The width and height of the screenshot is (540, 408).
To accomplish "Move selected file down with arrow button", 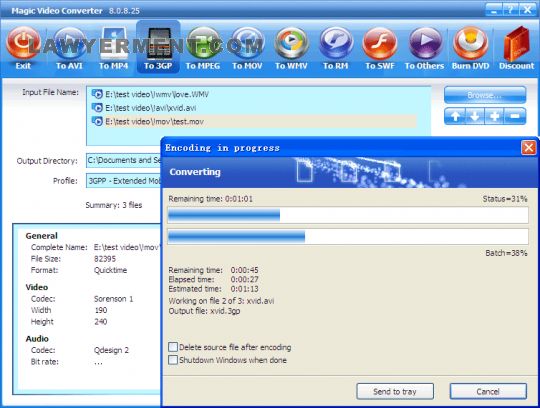I will click(475, 116).
